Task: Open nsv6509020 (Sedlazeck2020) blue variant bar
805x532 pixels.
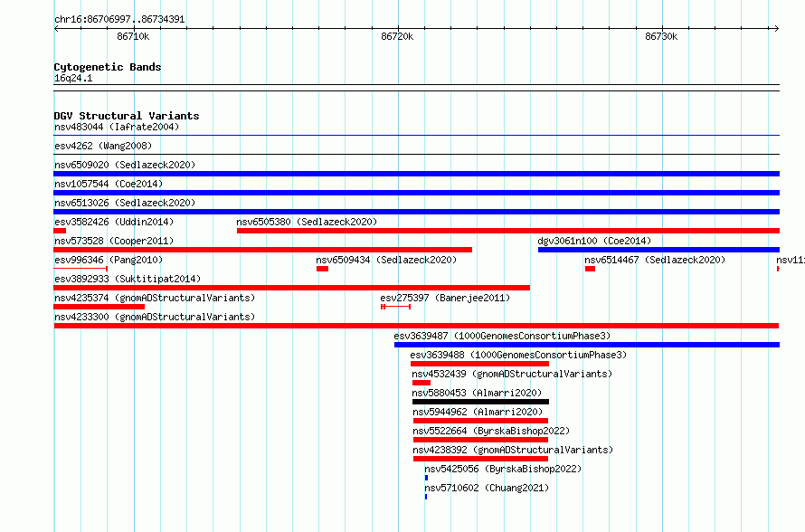Action: click(x=416, y=174)
